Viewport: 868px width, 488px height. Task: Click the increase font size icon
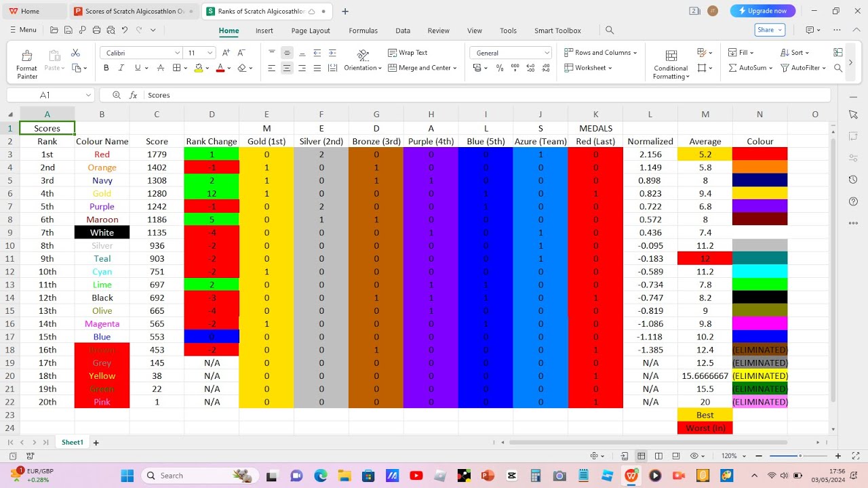[226, 53]
